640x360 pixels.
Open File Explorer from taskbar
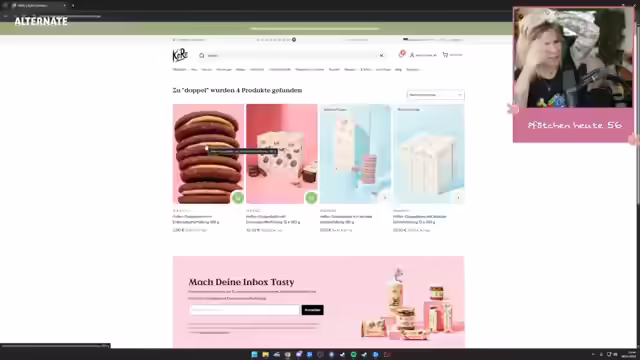point(265,354)
